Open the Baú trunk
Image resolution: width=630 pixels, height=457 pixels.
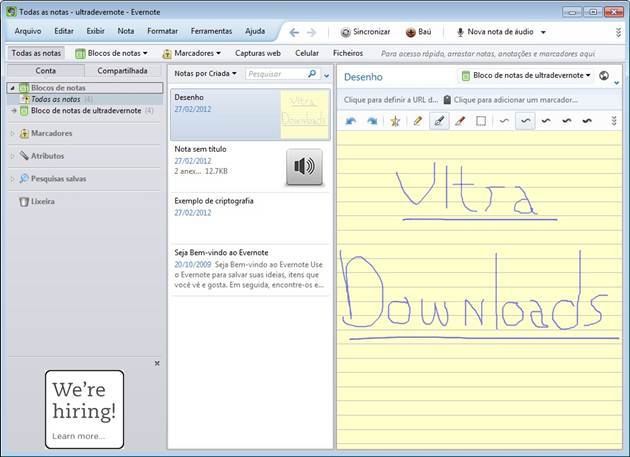418,32
